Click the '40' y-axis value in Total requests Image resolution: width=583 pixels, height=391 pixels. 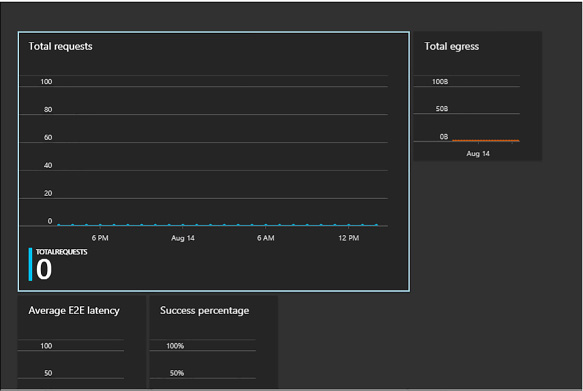(48, 165)
